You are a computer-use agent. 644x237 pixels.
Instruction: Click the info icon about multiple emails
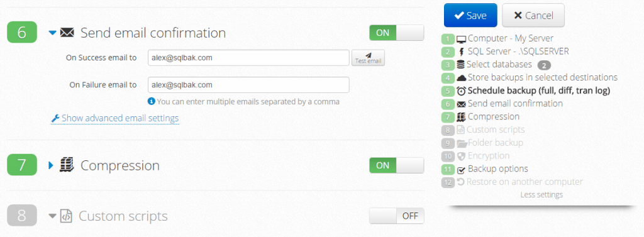(x=152, y=101)
